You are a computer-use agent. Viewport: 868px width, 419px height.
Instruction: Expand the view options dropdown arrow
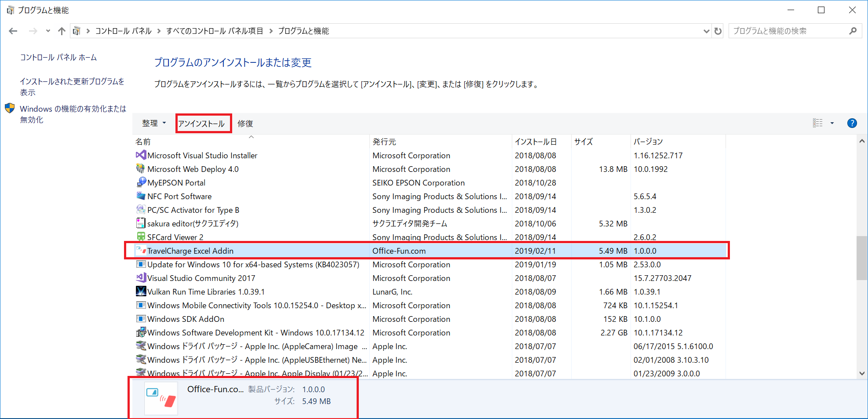tap(832, 123)
